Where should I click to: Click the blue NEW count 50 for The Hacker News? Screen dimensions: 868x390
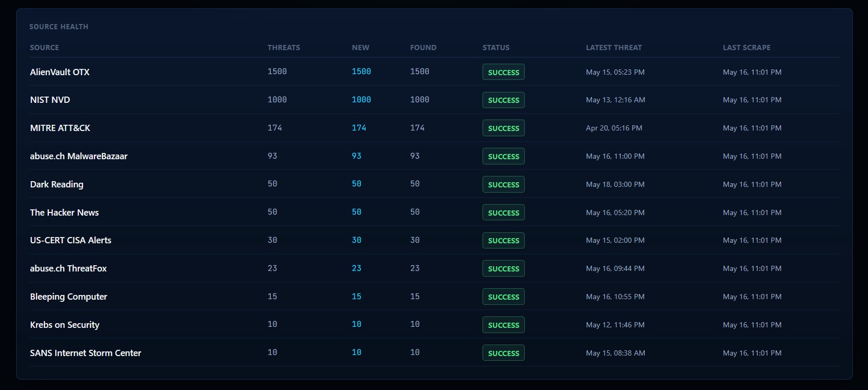point(356,212)
